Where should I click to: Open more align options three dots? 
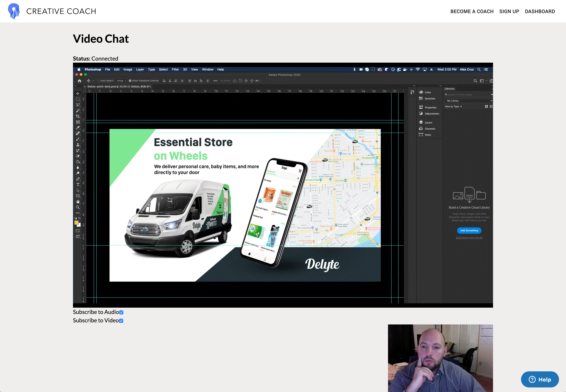(215, 81)
